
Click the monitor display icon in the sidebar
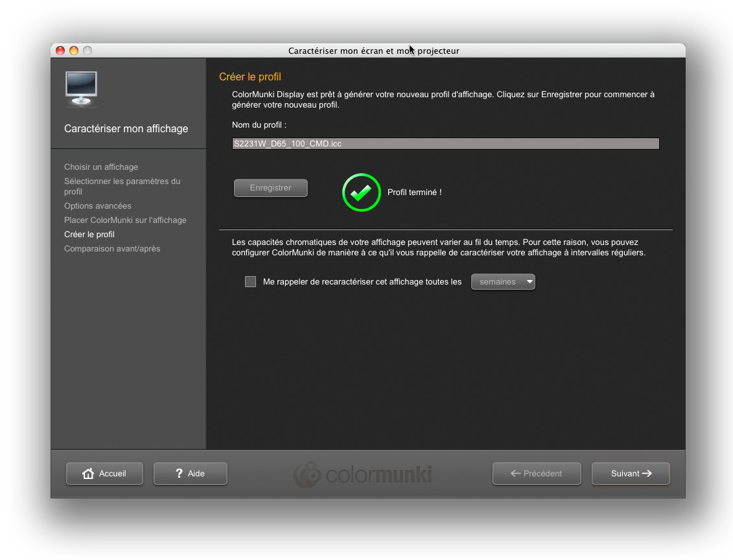[82, 89]
